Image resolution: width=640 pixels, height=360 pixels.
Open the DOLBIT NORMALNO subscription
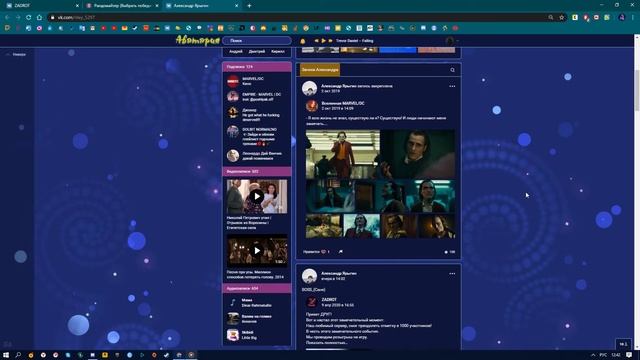coord(257,136)
